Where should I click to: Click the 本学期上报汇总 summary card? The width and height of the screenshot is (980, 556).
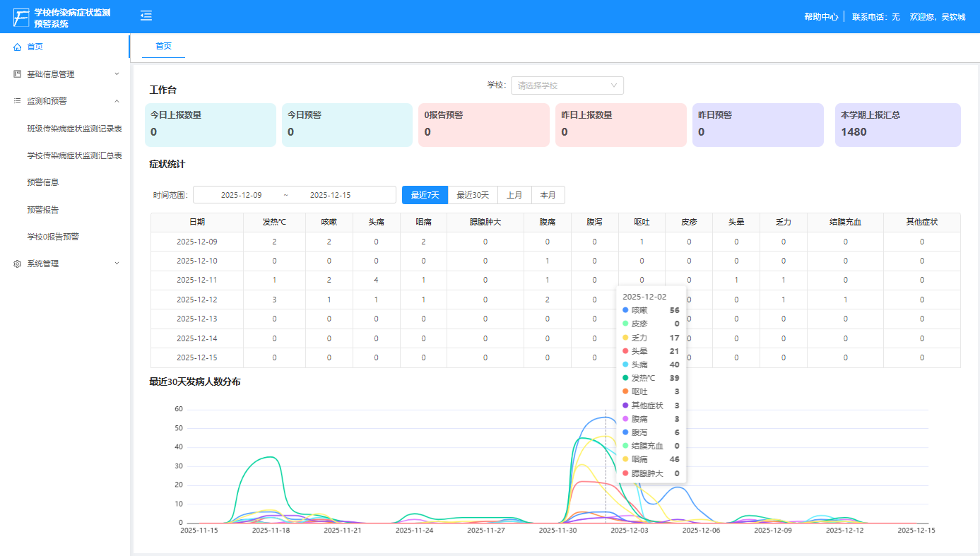pyautogui.click(x=897, y=125)
